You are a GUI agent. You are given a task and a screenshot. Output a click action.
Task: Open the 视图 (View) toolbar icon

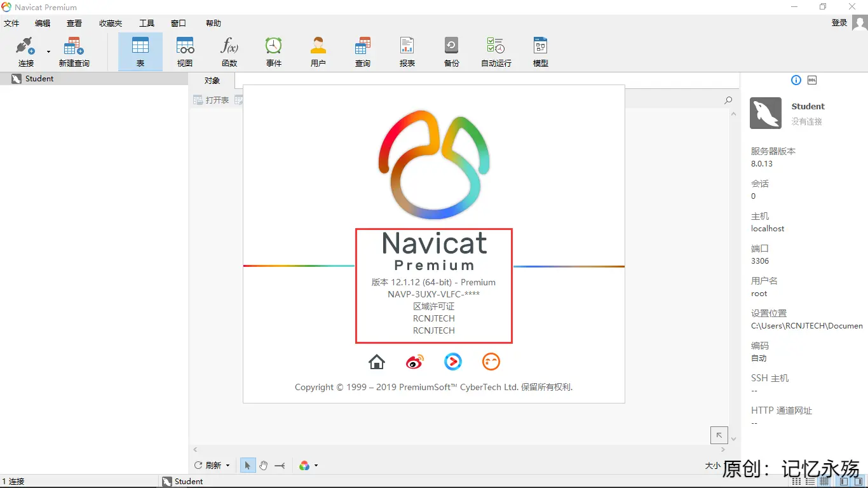point(185,52)
